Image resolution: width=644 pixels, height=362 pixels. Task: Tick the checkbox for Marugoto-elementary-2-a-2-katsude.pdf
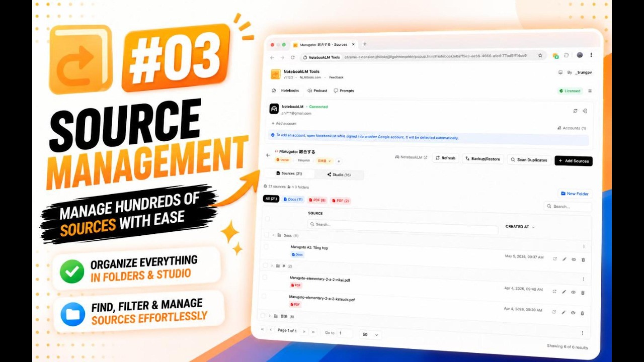263,296
